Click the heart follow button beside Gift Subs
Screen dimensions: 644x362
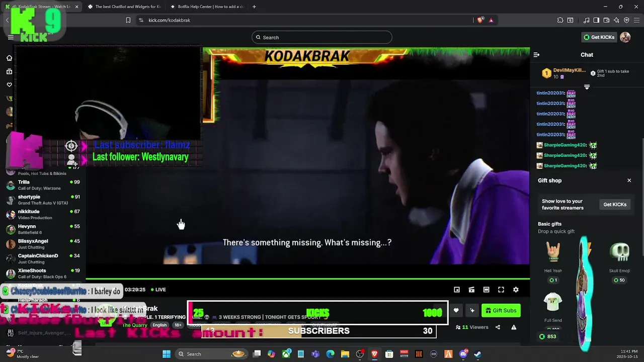click(x=456, y=311)
